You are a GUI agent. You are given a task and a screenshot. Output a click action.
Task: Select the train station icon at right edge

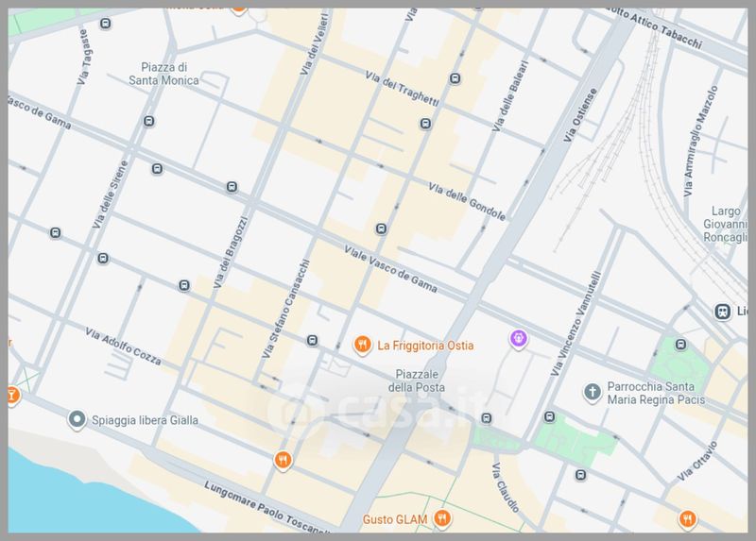(x=724, y=311)
